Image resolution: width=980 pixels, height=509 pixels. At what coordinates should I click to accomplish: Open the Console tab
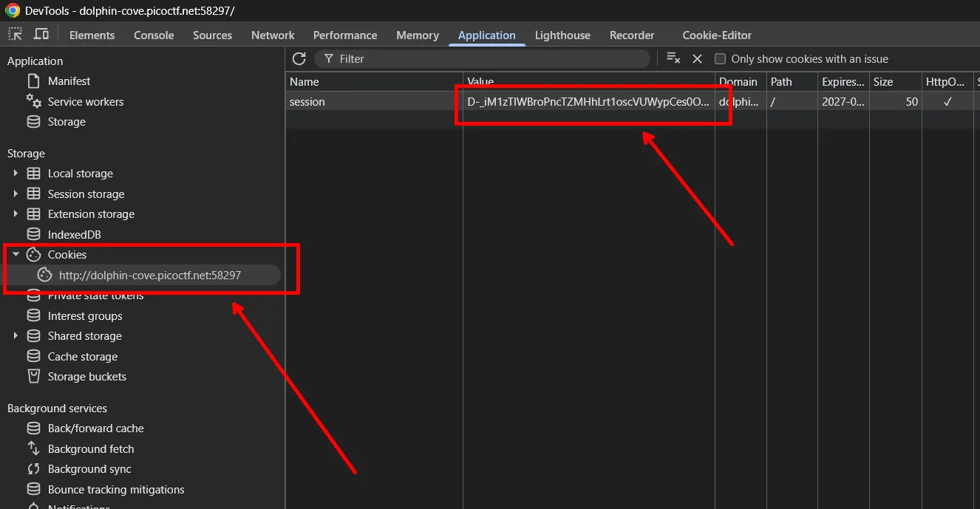(154, 35)
